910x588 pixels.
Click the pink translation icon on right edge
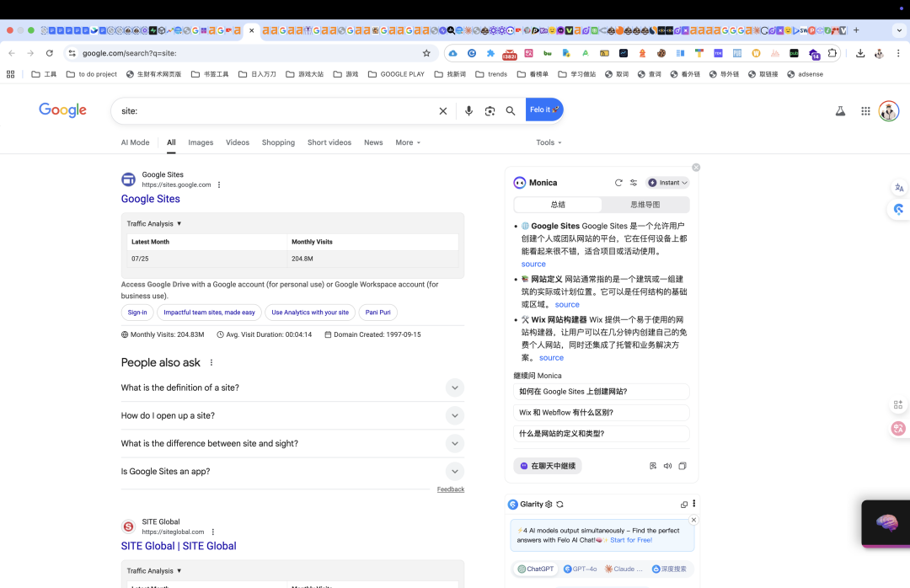(x=898, y=429)
